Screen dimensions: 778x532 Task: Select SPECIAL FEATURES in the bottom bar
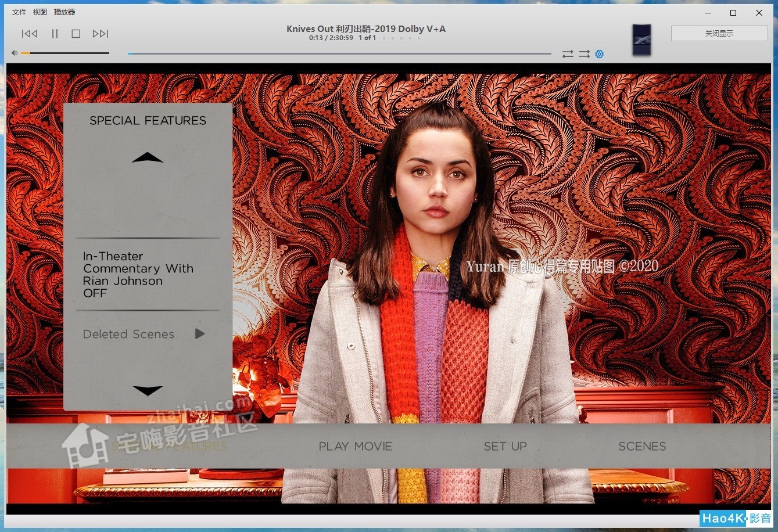point(169,446)
